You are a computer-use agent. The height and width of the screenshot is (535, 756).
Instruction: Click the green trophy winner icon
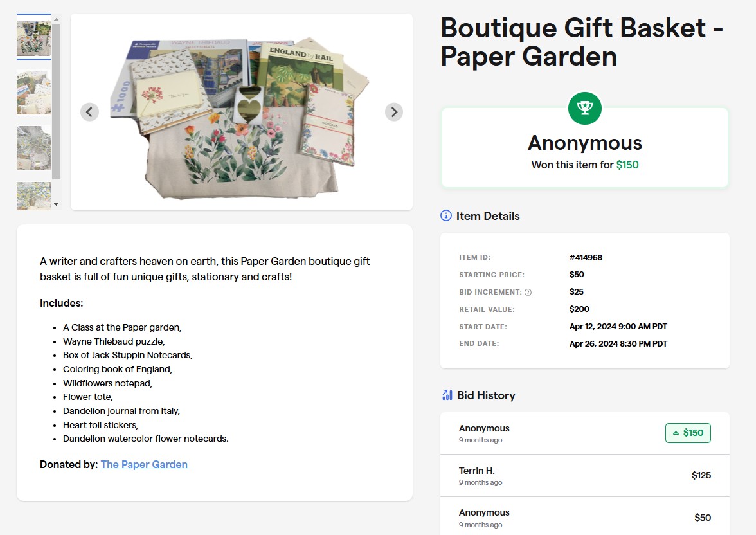pyautogui.click(x=584, y=108)
